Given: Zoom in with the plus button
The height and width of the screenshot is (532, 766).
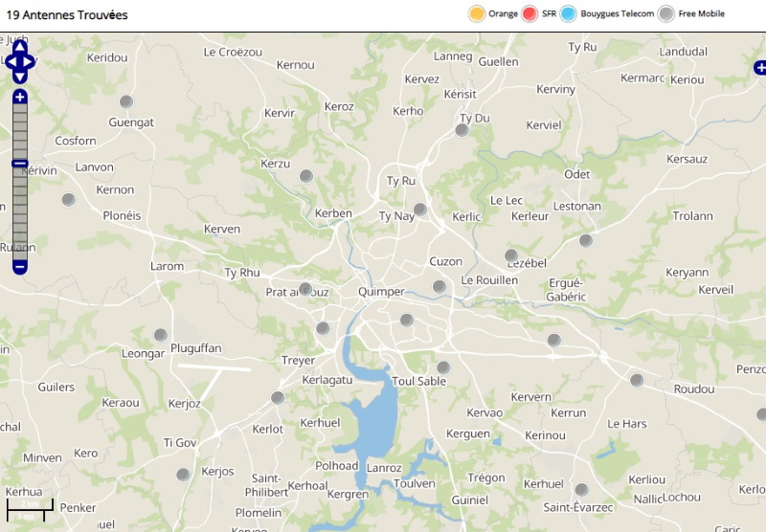Looking at the screenshot, I should click(20, 98).
